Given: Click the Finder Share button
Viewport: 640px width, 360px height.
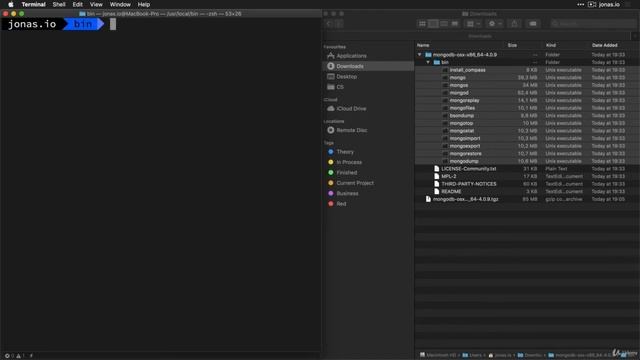Looking at the screenshot, I should pyautogui.click(x=514, y=24).
